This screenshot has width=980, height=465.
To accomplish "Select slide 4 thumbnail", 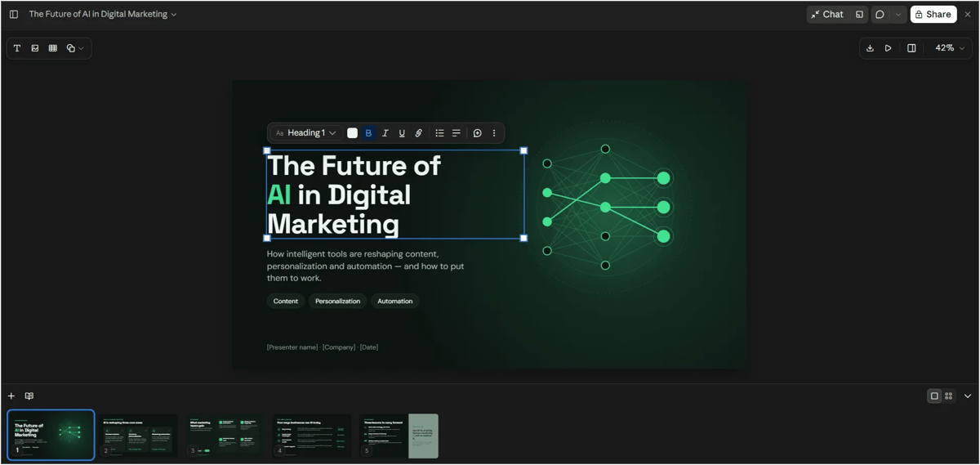I will coord(312,436).
